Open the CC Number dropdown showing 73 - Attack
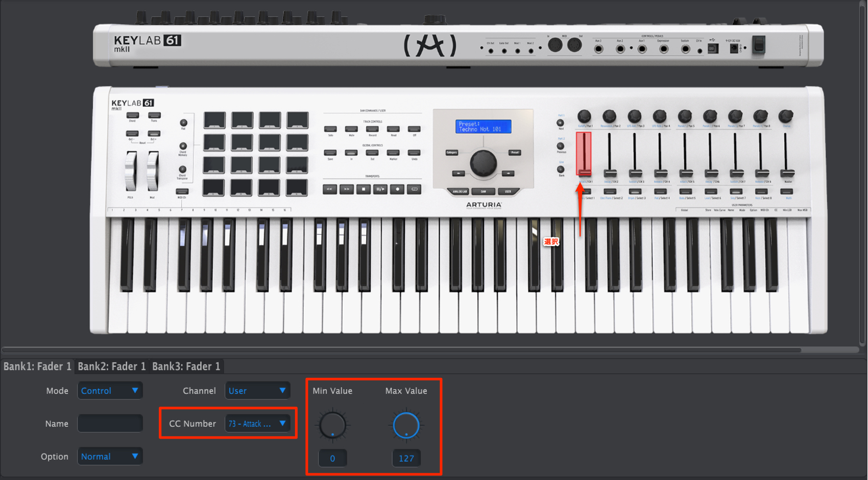 coord(257,423)
